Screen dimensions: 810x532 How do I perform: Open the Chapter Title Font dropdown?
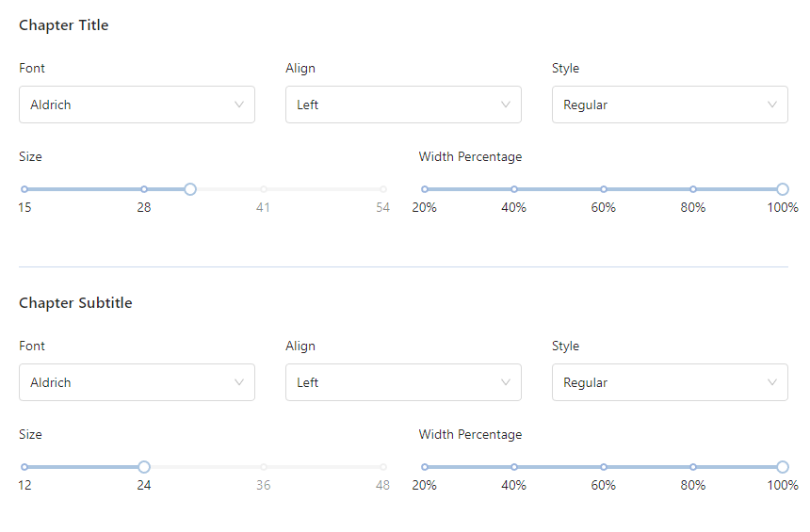point(137,105)
